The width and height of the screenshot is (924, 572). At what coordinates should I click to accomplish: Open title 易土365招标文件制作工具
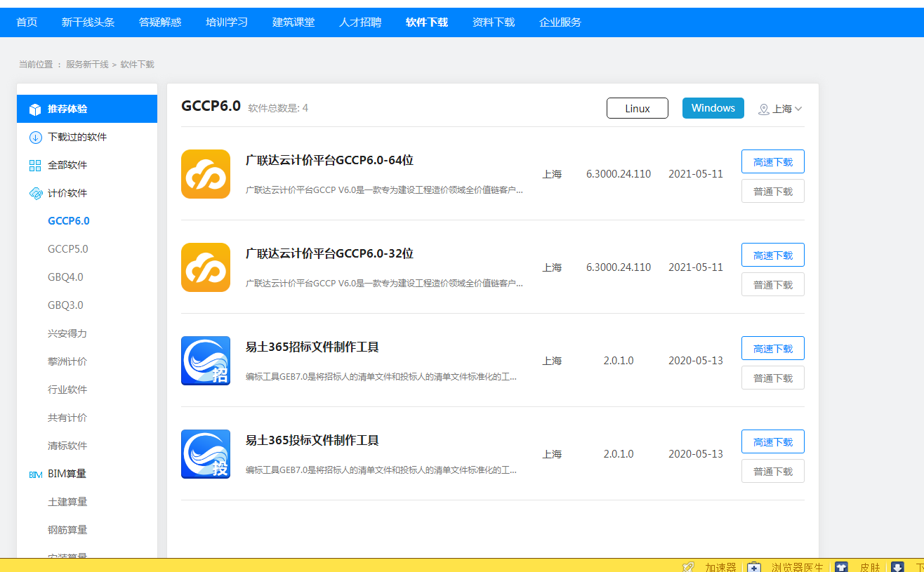312,347
